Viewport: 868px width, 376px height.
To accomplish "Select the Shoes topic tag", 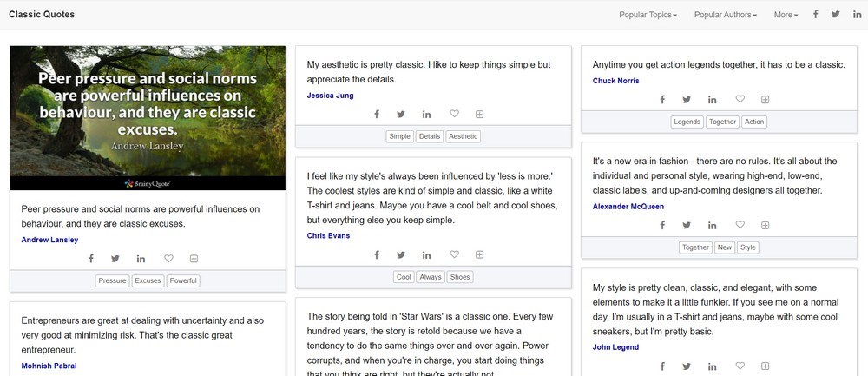I will pos(459,277).
